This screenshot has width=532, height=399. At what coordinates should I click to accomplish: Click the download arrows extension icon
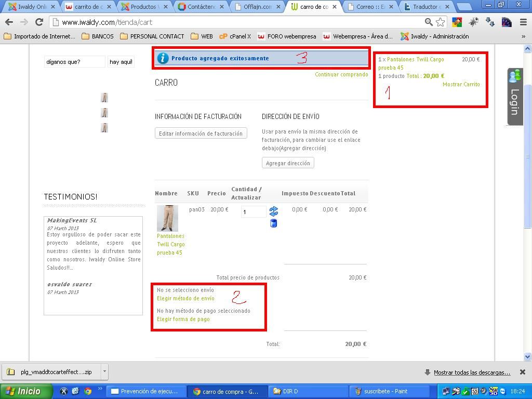coord(489,22)
